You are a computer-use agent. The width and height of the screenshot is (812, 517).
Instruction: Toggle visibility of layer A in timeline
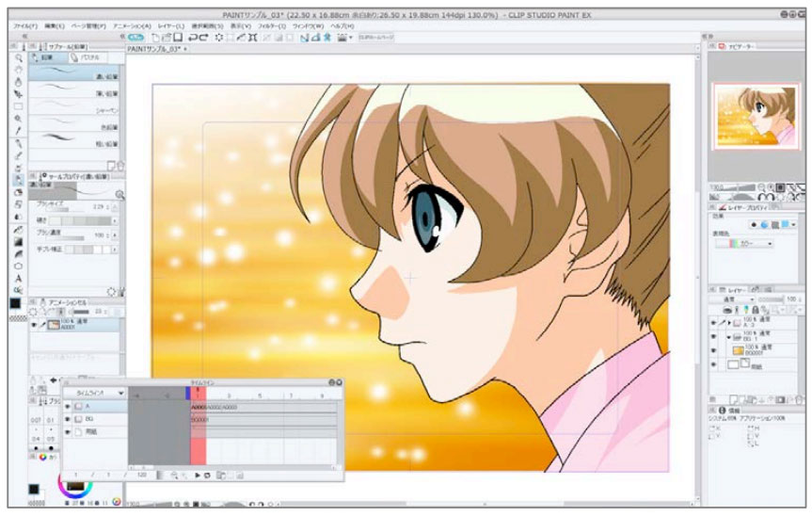(68, 407)
